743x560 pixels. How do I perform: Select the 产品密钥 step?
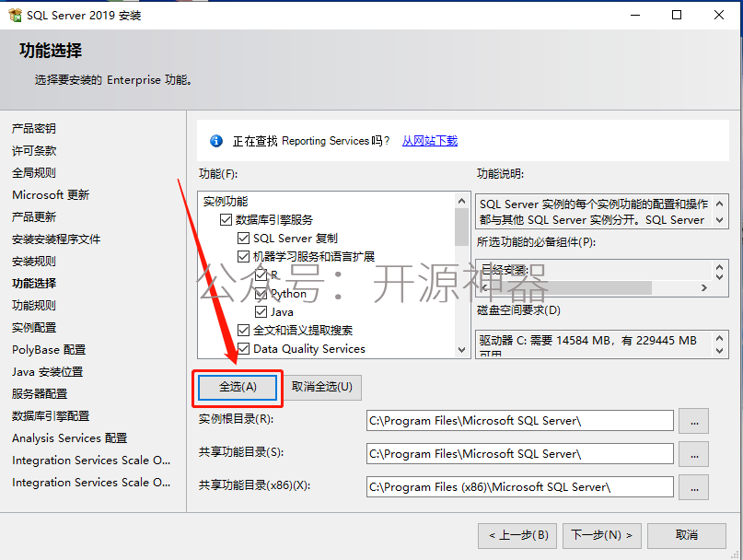coord(34,129)
